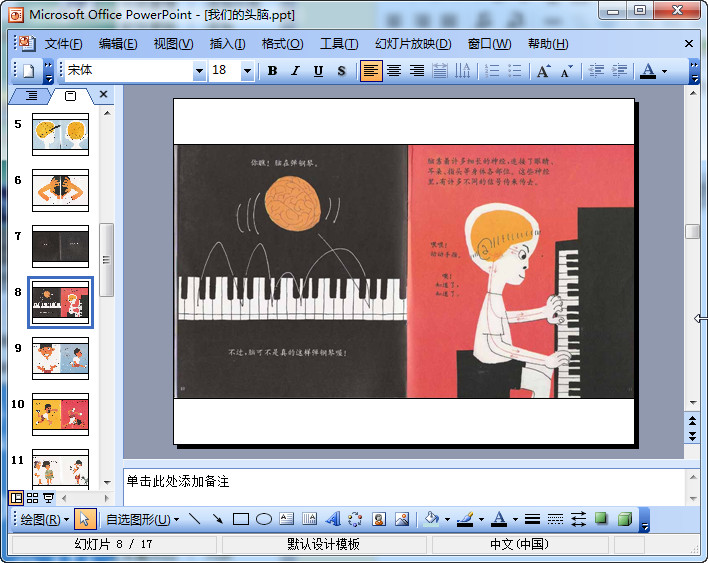
Task: Activate the Select Objects arrow tool
Action: [85, 519]
